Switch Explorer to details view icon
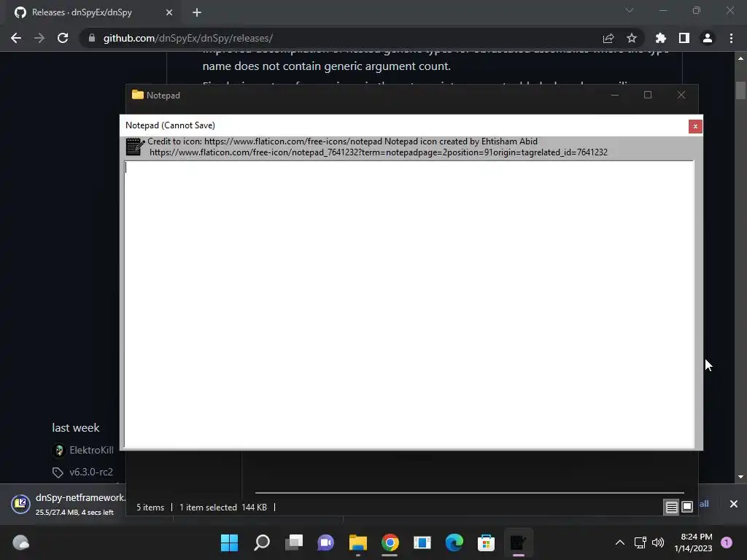 [x=671, y=507]
